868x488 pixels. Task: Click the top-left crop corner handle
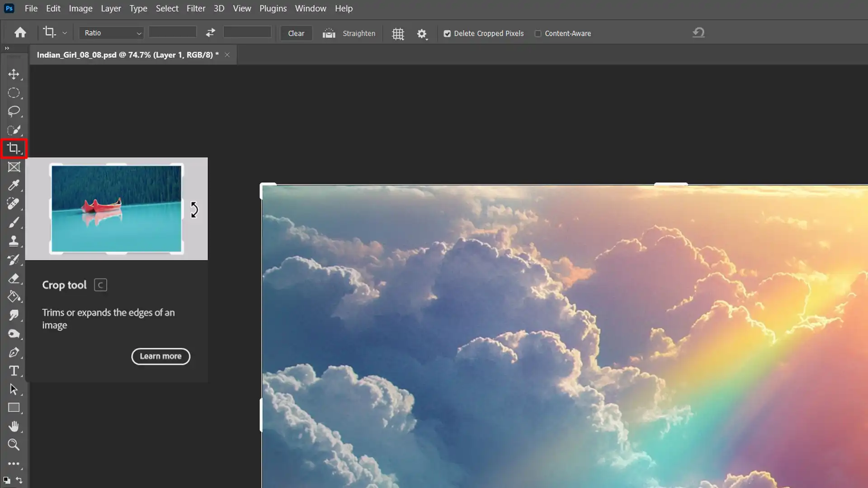(x=267, y=190)
